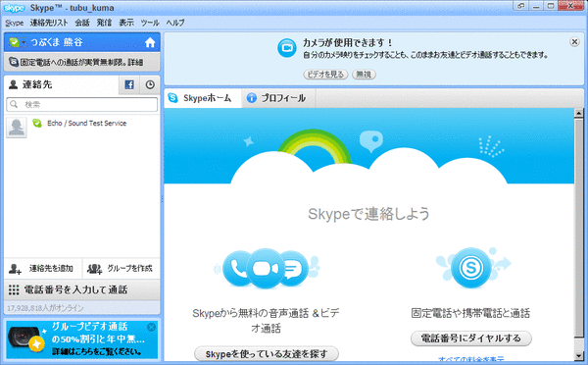This screenshot has height=365, width=588.
Task: Click the scrollbar up arrow in home pane
Action: pos(578,113)
